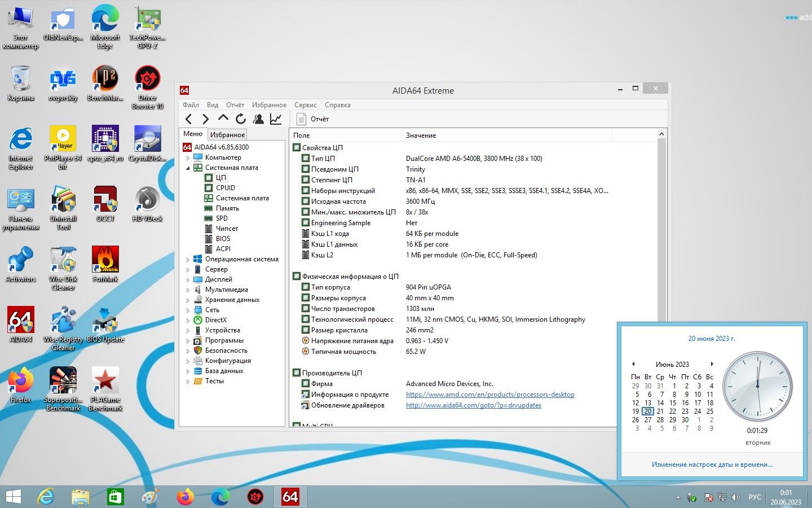The image size is (812, 508).
Task: Go to next month in calendar
Action: tap(712, 364)
